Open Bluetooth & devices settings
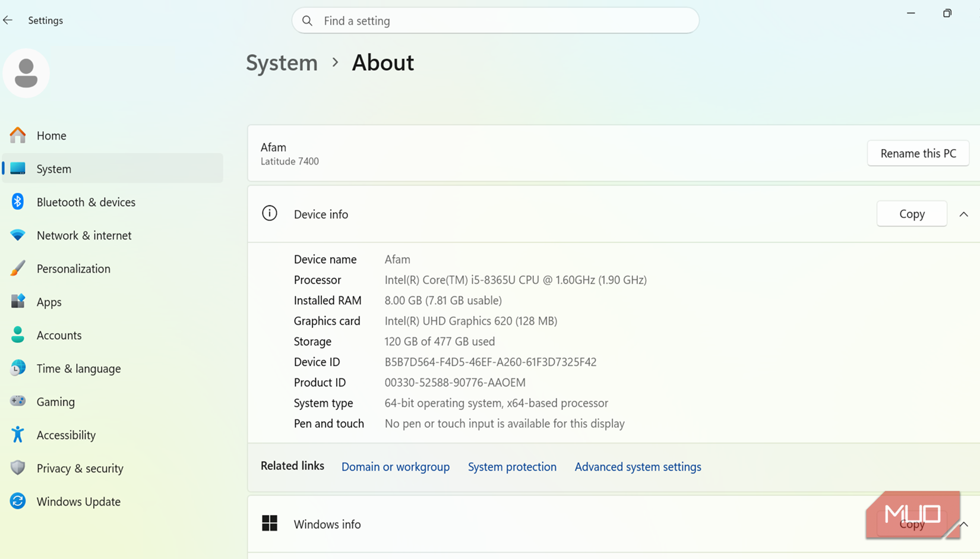Viewport: 980px width, 559px height. click(x=113, y=202)
